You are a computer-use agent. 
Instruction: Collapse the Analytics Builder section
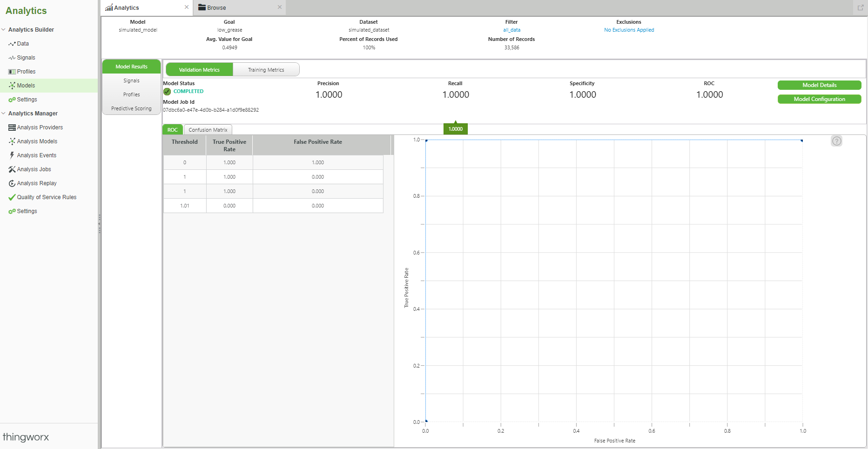click(x=3, y=29)
